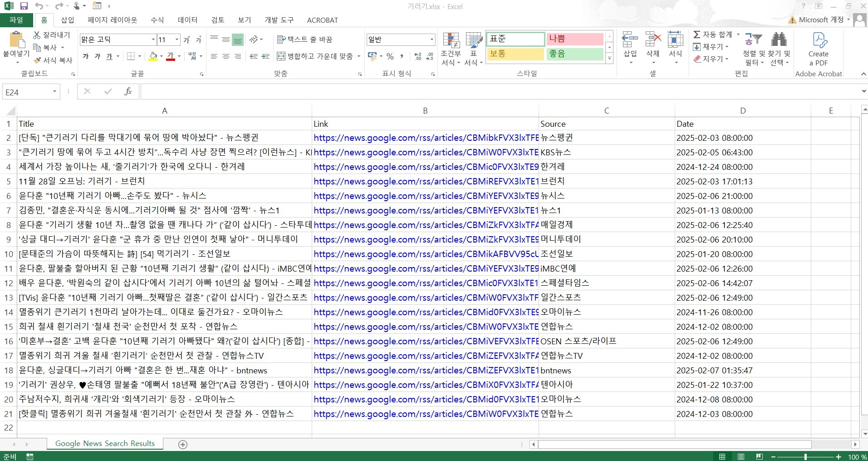This screenshot has width=868, height=461.
Task: Select the Google News Search Results sheet tab
Action: [x=104, y=444]
